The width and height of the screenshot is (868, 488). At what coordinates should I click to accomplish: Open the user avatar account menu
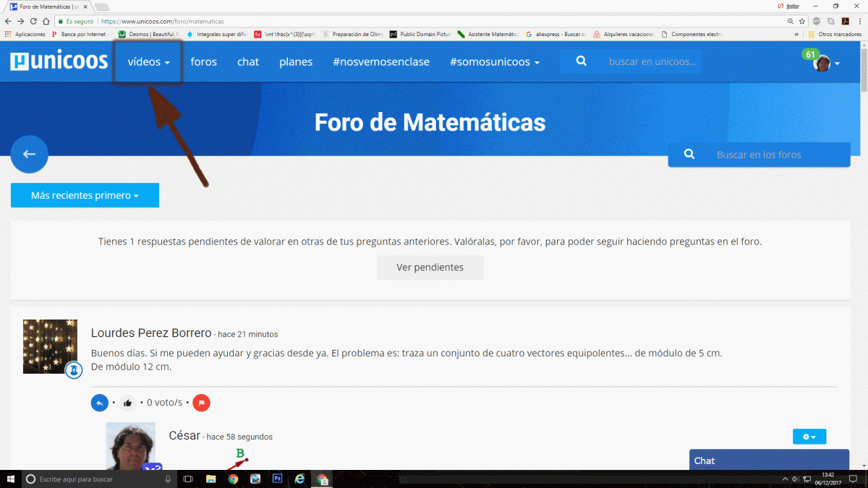pos(825,64)
